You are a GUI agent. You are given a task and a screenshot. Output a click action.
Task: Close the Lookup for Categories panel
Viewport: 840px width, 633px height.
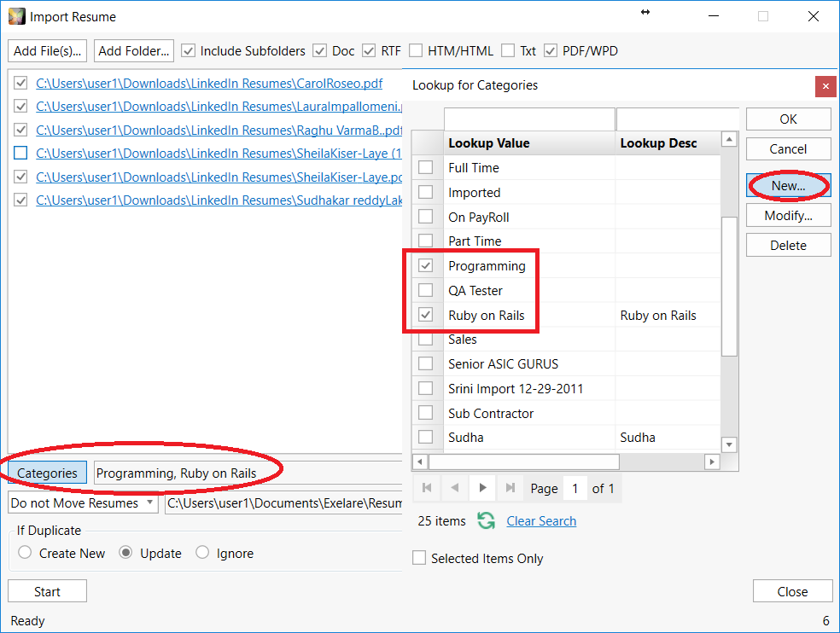coord(825,86)
